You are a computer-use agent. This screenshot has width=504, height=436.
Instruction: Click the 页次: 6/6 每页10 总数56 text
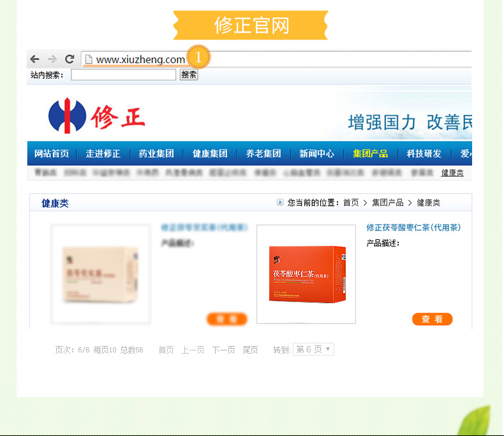[99, 350]
